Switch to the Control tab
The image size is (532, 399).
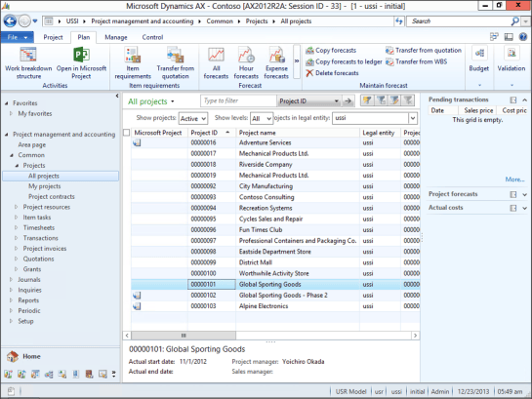[152, 37]
